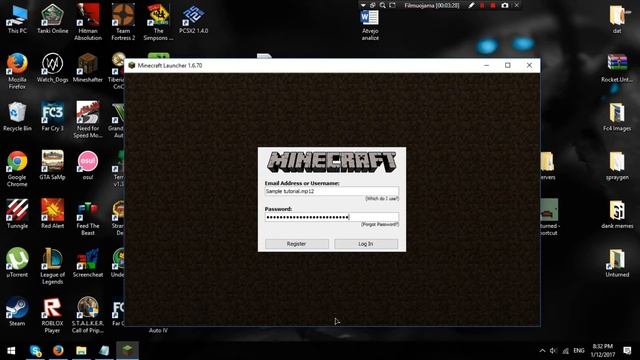
Task: Focus the Password input field
Action: pos(331,217)
